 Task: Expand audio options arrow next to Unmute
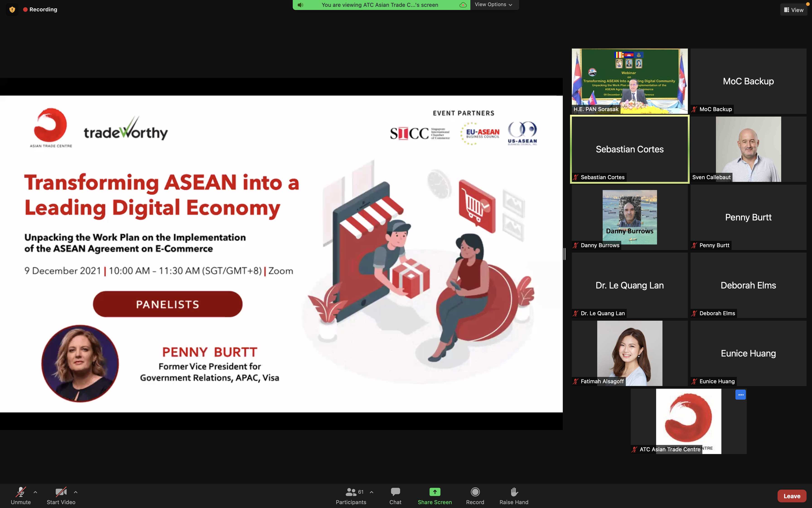[x=35, y=492]
